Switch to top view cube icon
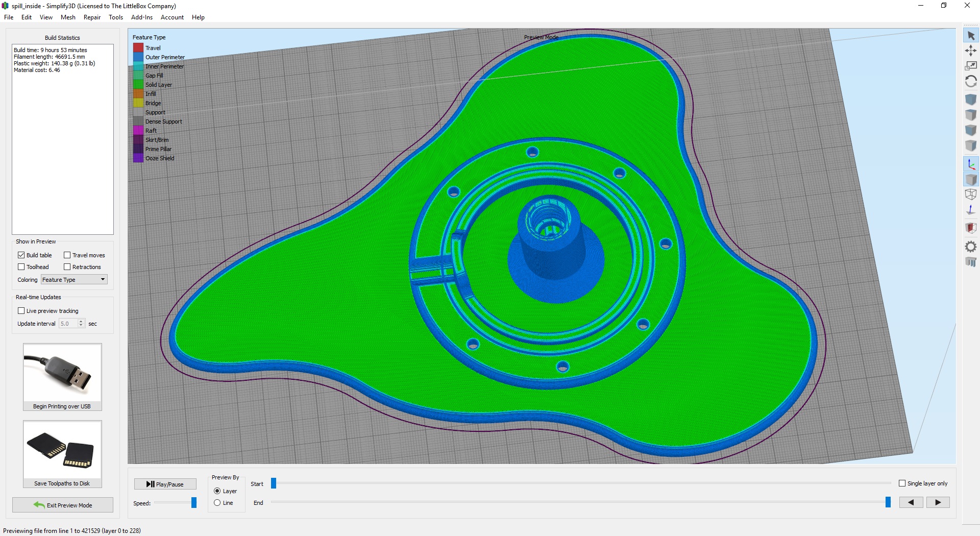 click(971, 115)
